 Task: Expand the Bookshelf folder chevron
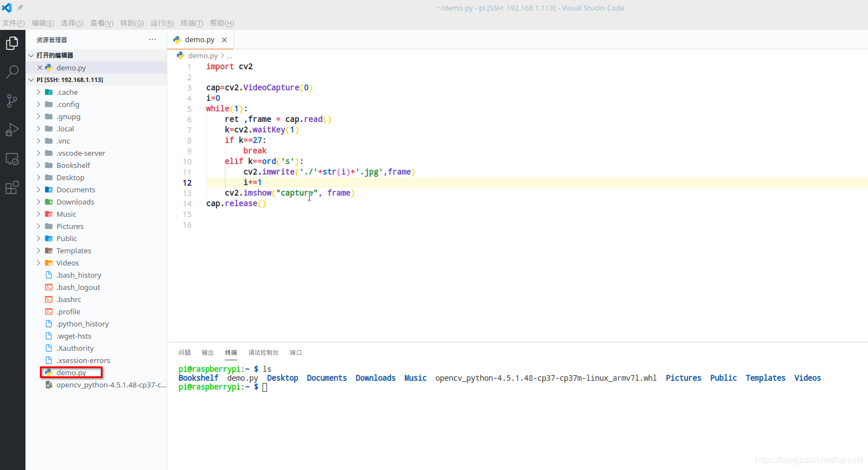[38, 165]
